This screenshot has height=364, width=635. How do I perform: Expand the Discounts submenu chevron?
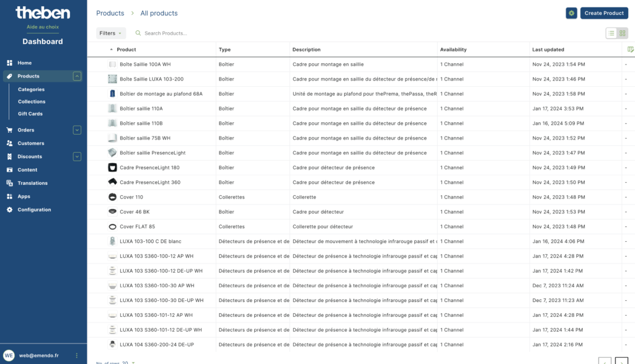(x=77, y=157)
